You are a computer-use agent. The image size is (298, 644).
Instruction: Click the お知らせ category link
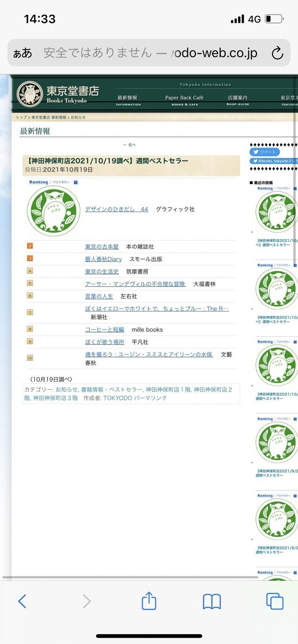coord(67,390)
